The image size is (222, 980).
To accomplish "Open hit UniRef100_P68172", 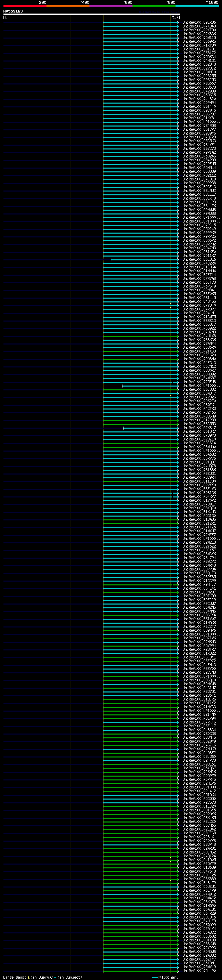I will click(199, 53).
